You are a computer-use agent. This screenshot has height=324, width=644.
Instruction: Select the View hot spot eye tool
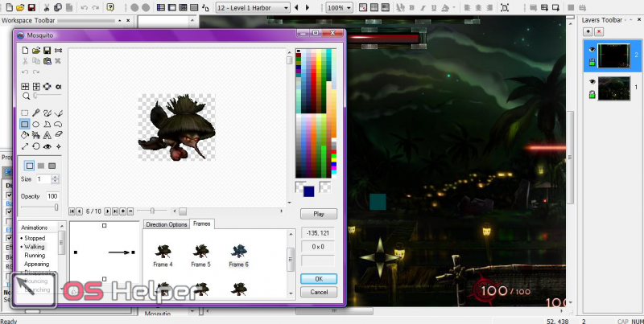pyautogui.click(x=47, y=146)
